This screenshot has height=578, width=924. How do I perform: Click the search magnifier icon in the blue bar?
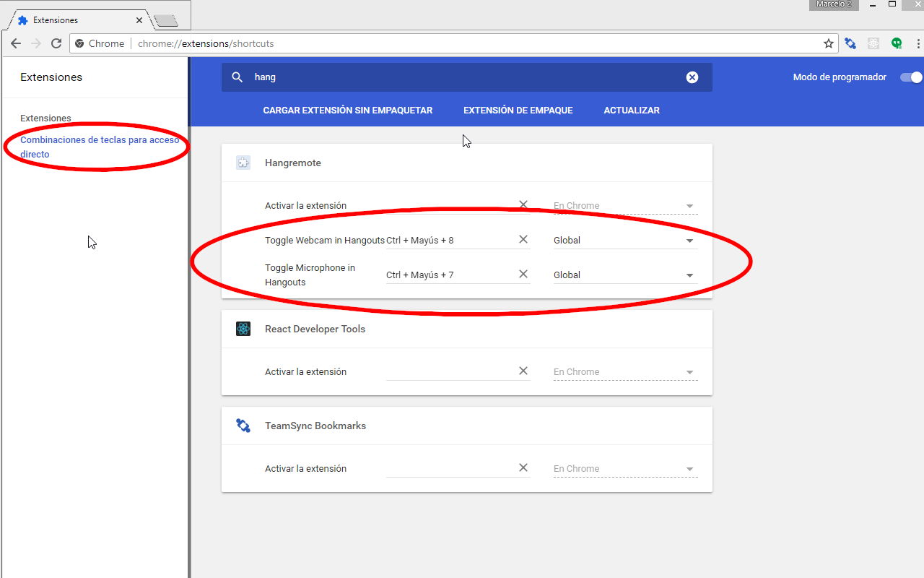237,77
